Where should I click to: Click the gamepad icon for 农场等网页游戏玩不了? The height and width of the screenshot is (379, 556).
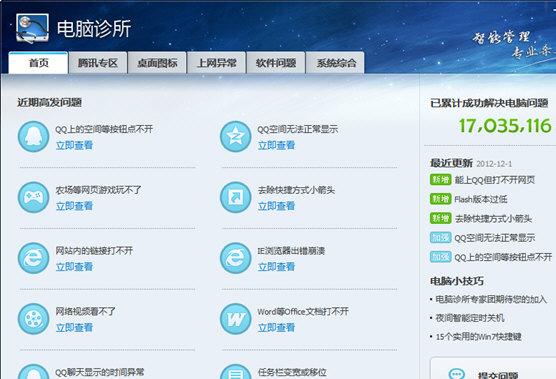(x=33, y=197)
